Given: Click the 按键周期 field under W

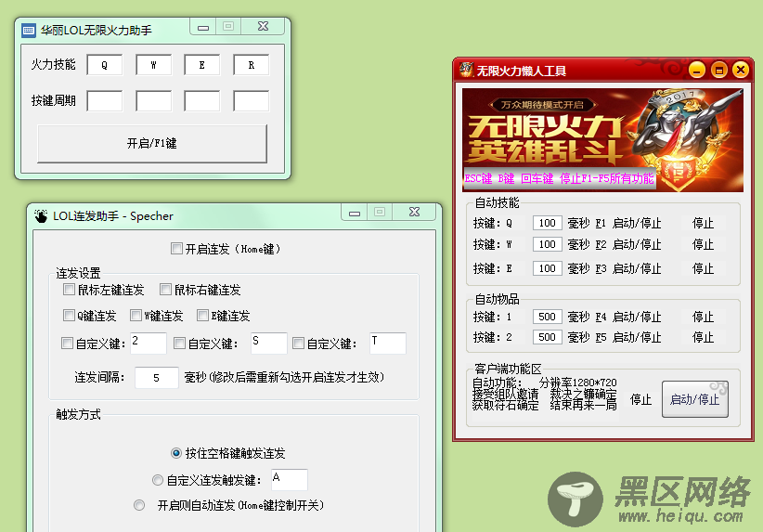Looking at the screenshot, I should (x=153, y=101).
